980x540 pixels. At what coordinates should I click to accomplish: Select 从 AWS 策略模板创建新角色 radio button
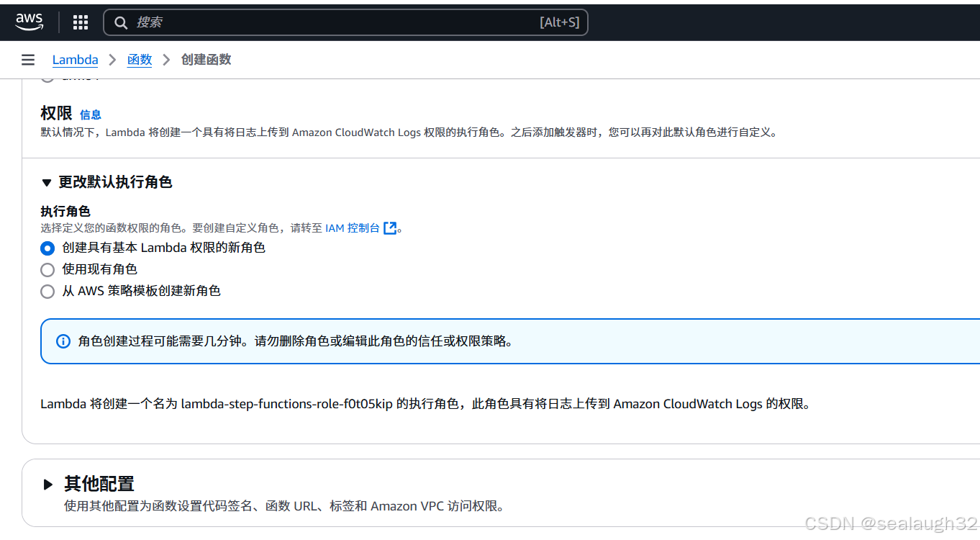tap(47, 292)
